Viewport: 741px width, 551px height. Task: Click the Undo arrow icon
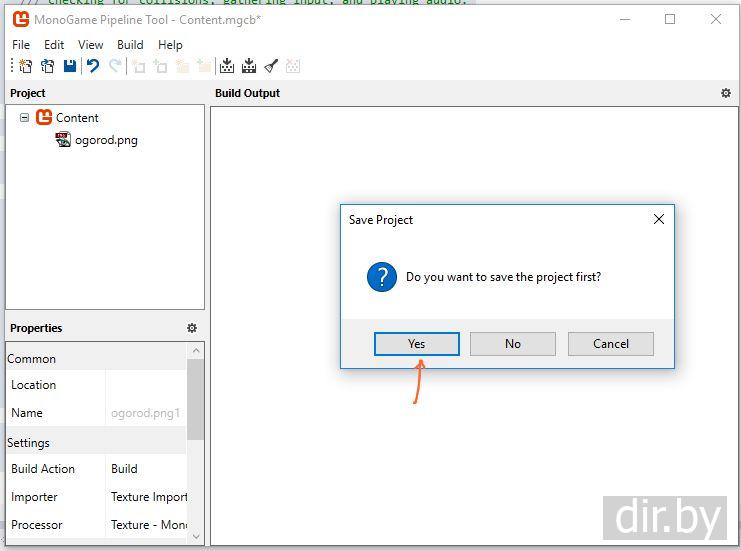point(93,66)
